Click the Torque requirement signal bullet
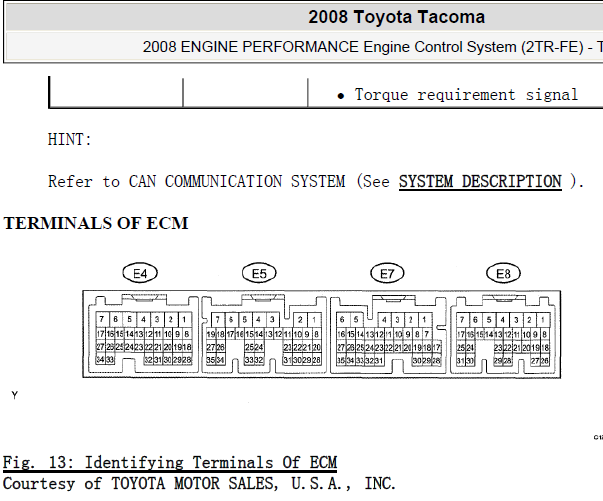Viewport: 603px width, 501px height. coord(457,95)
